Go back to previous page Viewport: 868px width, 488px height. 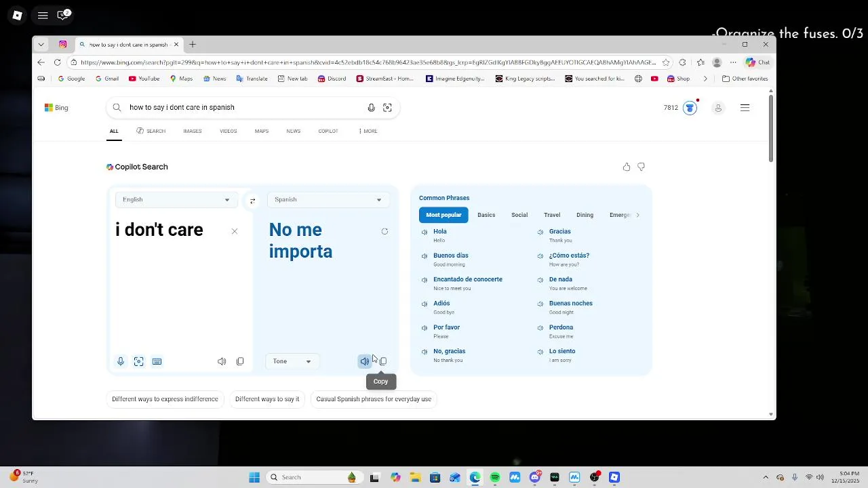(x=41, y=62)
